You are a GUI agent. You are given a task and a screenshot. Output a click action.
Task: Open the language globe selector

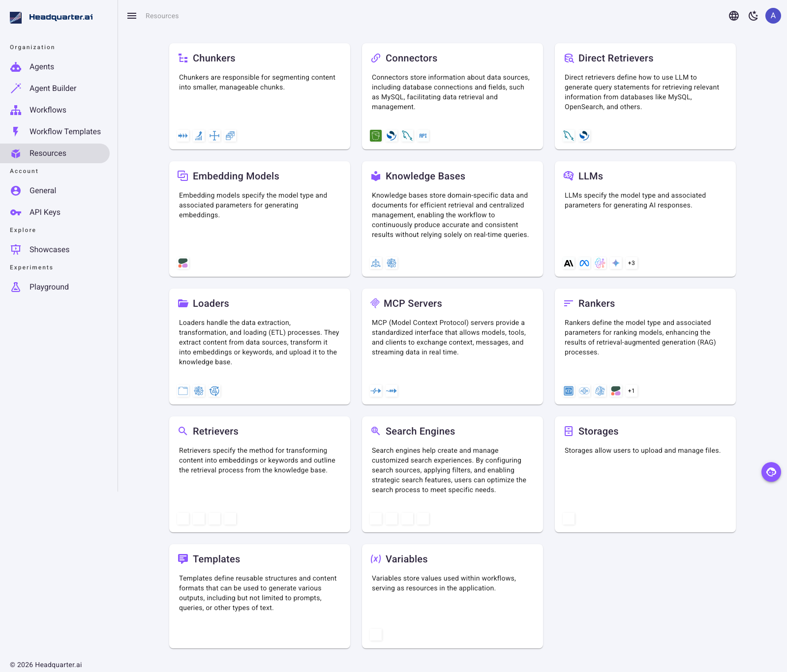(734, 16)
